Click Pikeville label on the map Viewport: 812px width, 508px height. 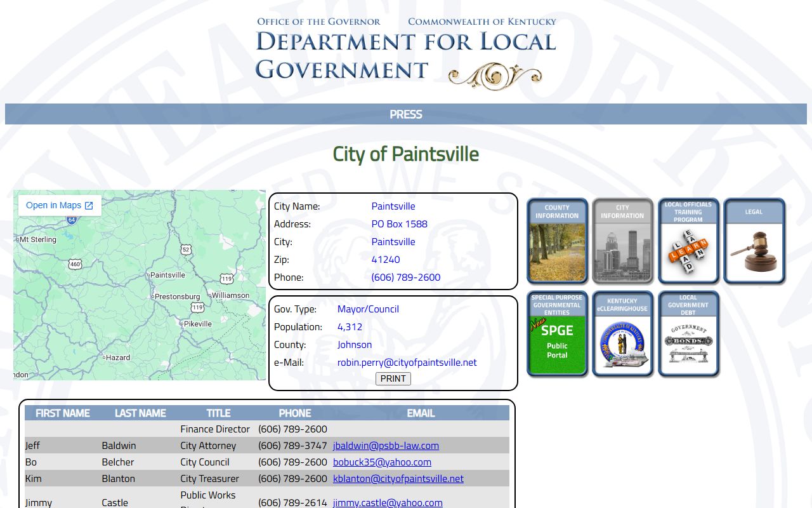tap(198, 324)
